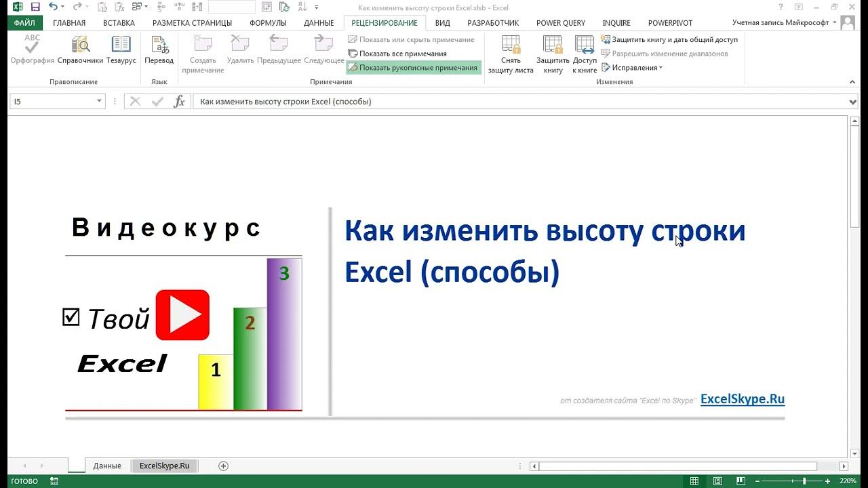Select the Данные sheet tab

click(107, 466)
